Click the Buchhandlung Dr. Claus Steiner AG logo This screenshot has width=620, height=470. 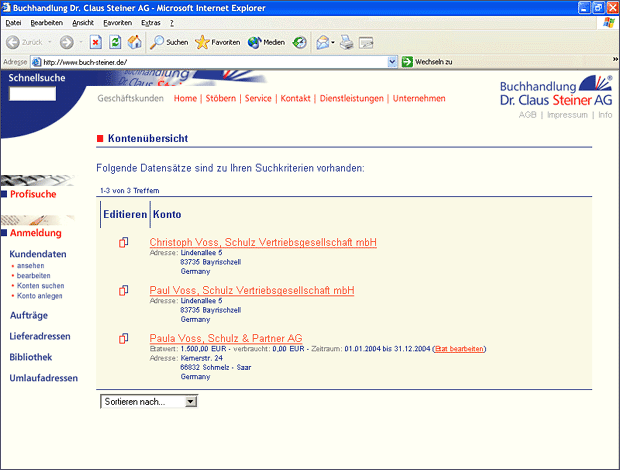click(x=556, y=91)
